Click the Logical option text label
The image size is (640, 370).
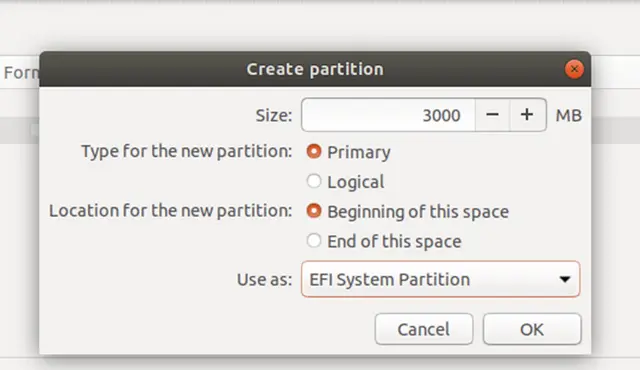tap(356, 182)
